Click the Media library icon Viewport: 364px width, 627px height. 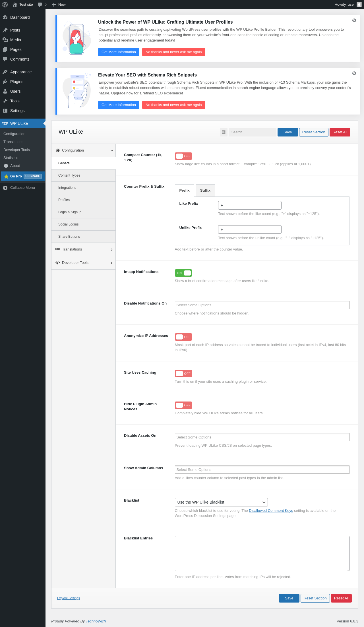pos(5,40)
